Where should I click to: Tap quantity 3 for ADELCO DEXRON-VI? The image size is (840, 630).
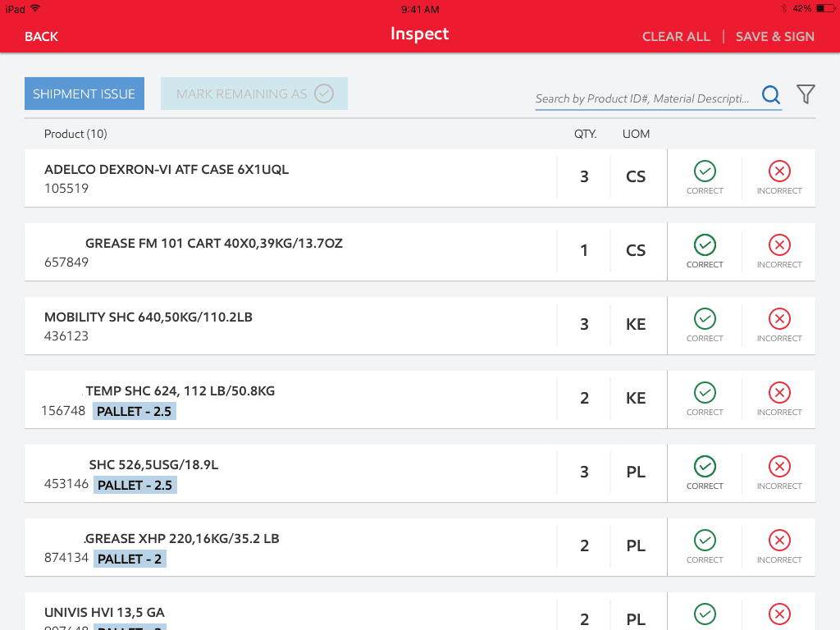click(x=584, y=177)
